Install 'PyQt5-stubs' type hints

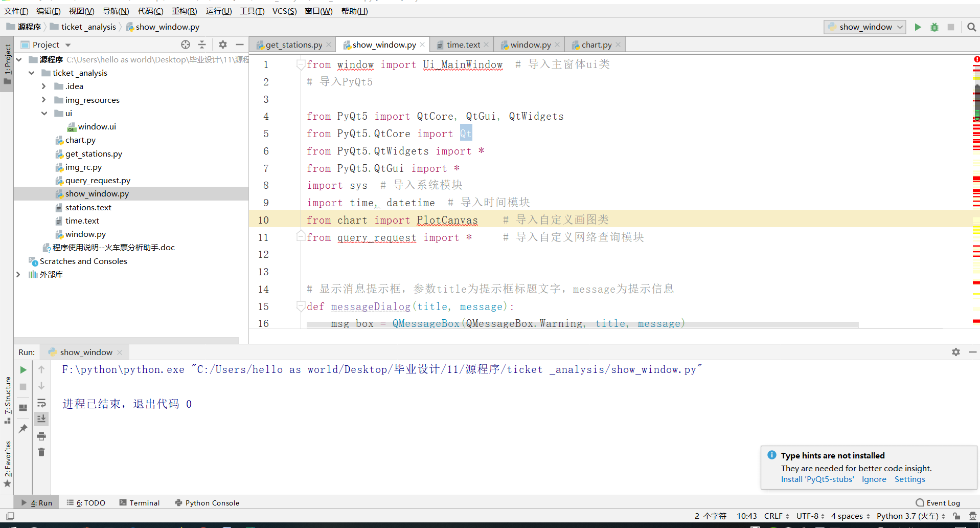[x=817, y=479]
